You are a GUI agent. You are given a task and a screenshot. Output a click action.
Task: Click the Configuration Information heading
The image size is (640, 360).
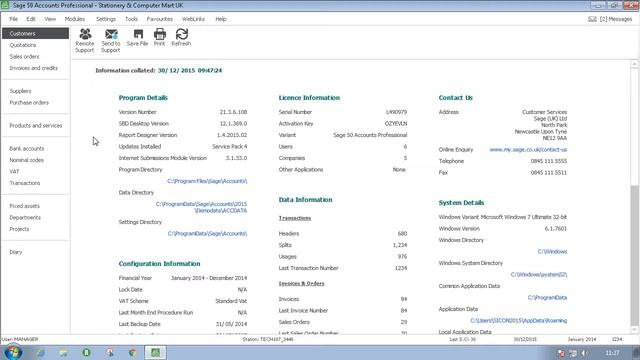tap(160, 264)
